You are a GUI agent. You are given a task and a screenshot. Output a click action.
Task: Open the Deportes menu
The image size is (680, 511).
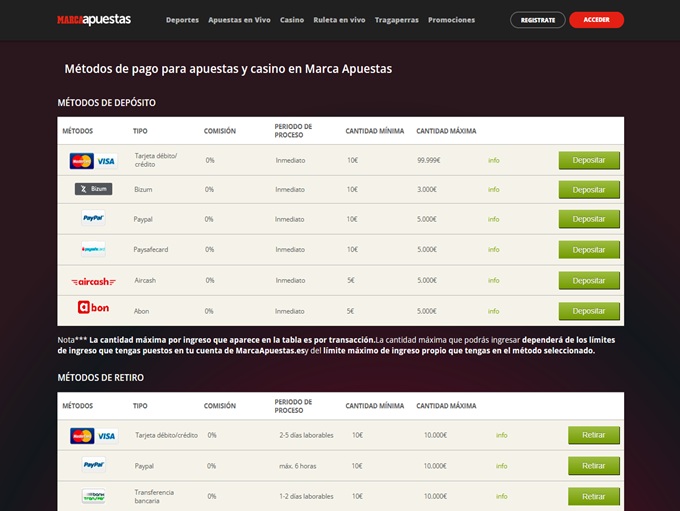click(x=182, y=20)
